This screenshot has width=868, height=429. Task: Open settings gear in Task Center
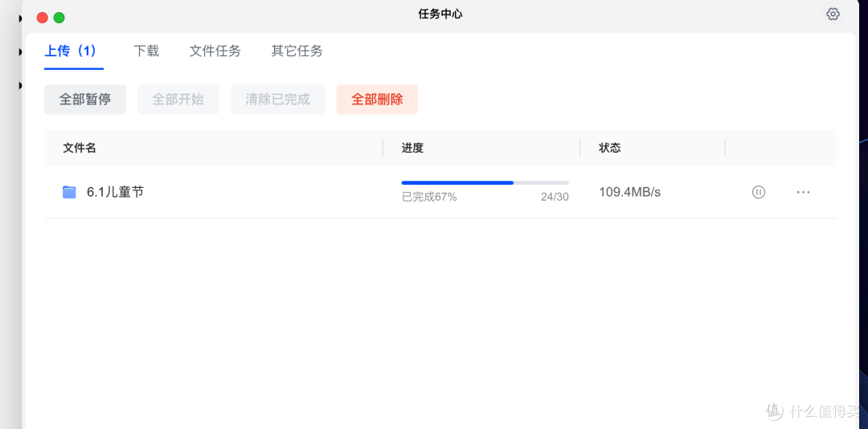click(x=833, y=14)
